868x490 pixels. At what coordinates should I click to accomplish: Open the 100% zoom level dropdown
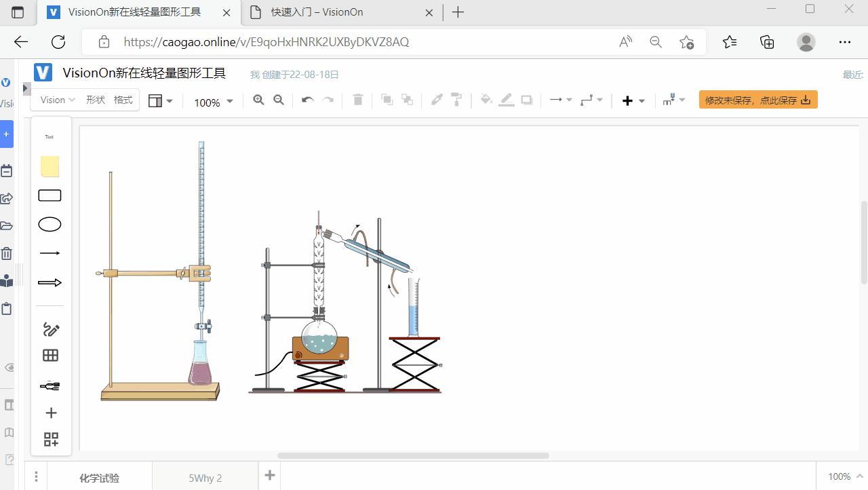(212, 102)
